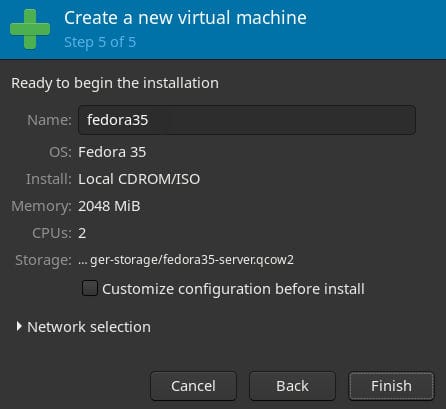Click the CPUs value 2

point(82,233)
